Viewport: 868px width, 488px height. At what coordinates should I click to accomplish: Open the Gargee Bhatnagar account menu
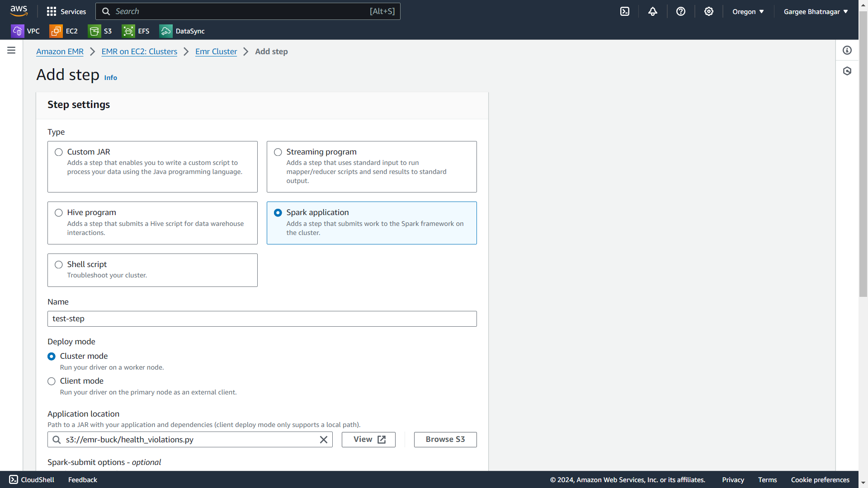point(816,12)
